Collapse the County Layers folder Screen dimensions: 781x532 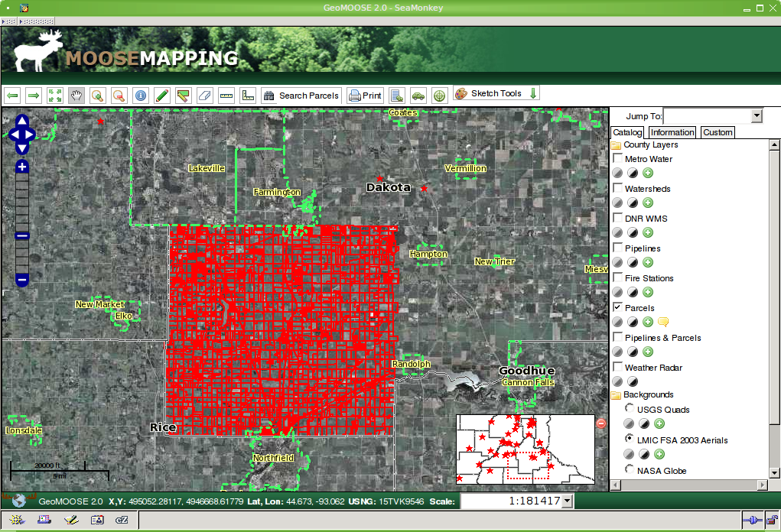click(615, 145)
